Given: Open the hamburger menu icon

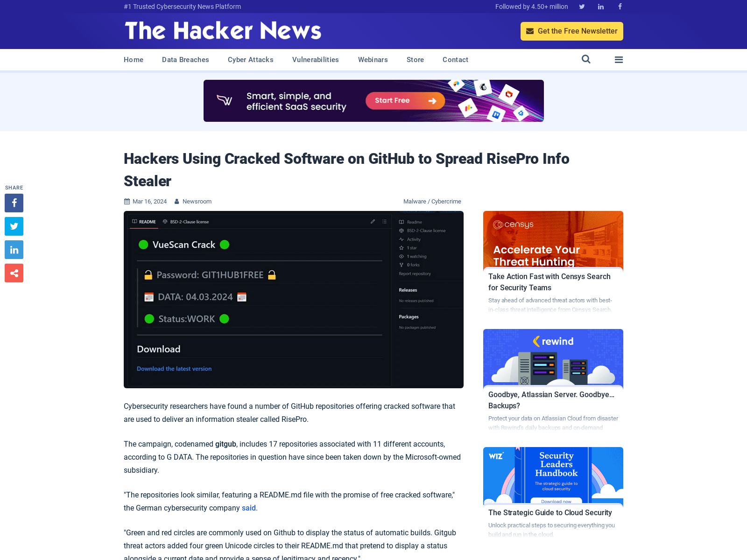Looking at the screenshot, I should tap(619, 60).
